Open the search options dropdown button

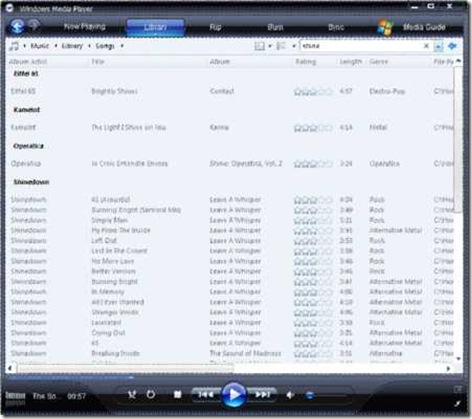(x=439, y=46)
